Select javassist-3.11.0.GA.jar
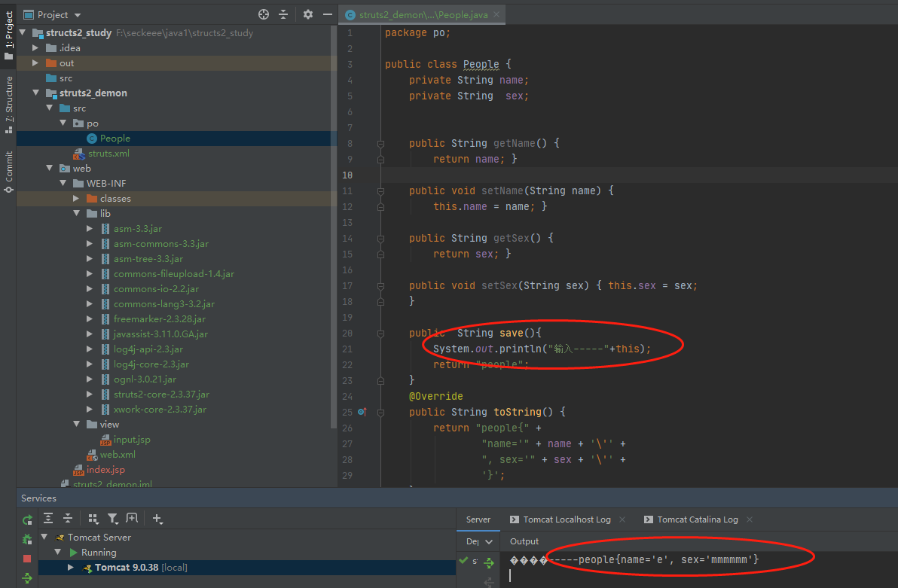 click(160, 334)
